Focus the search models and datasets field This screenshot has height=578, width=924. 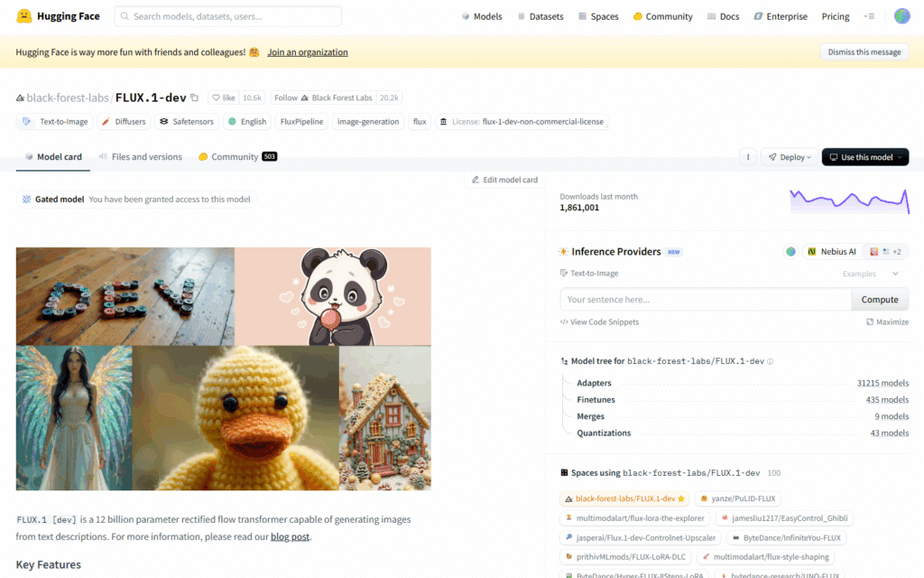228,16
